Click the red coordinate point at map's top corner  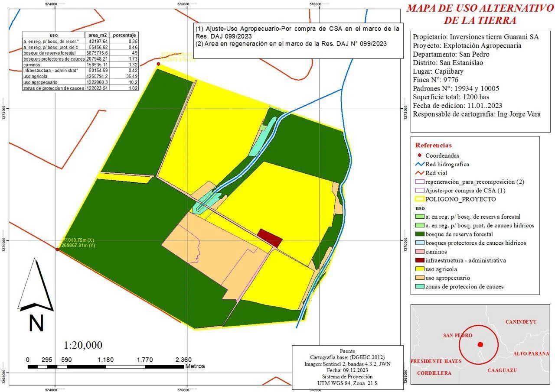[x=158, y=64]
